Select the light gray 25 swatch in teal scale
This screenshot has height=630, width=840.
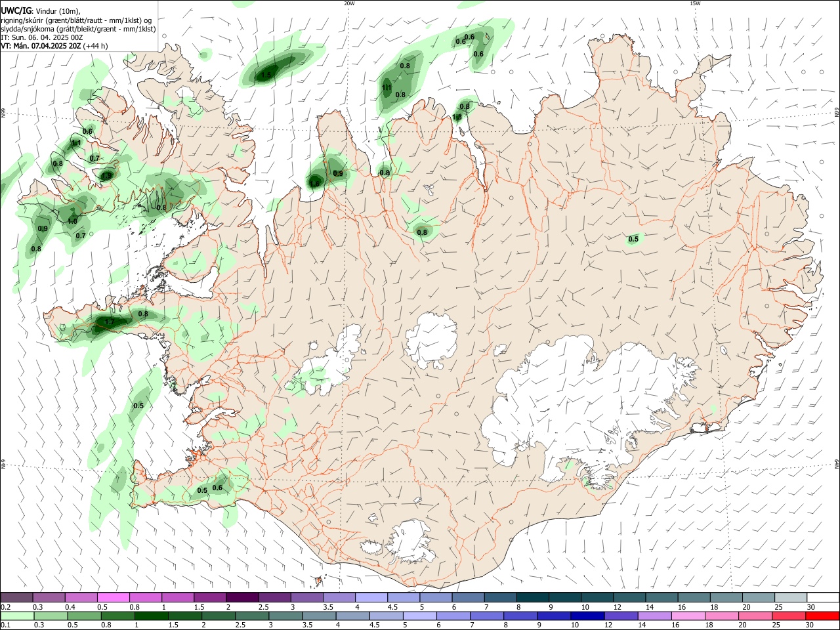(790, 597)
